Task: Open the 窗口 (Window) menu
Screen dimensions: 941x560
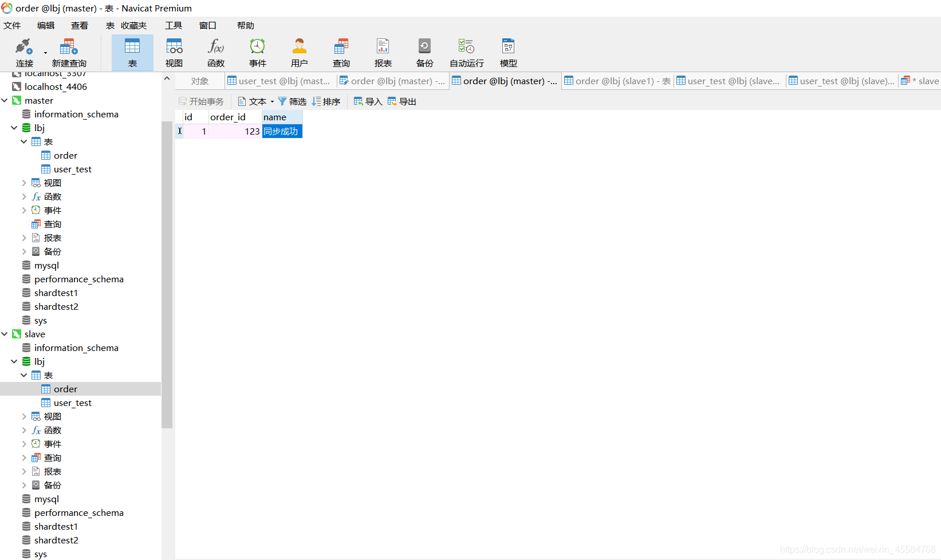Action: [208, 25]
